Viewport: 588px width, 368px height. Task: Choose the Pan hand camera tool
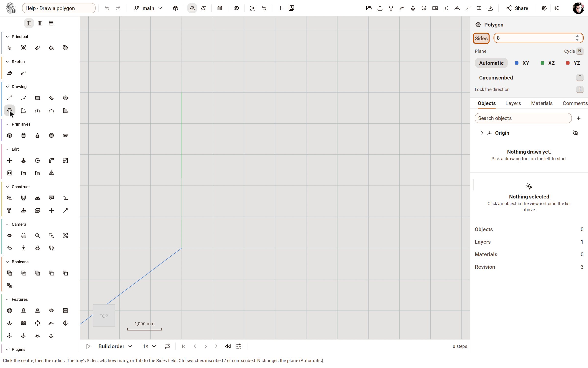[x=24, y=236]
